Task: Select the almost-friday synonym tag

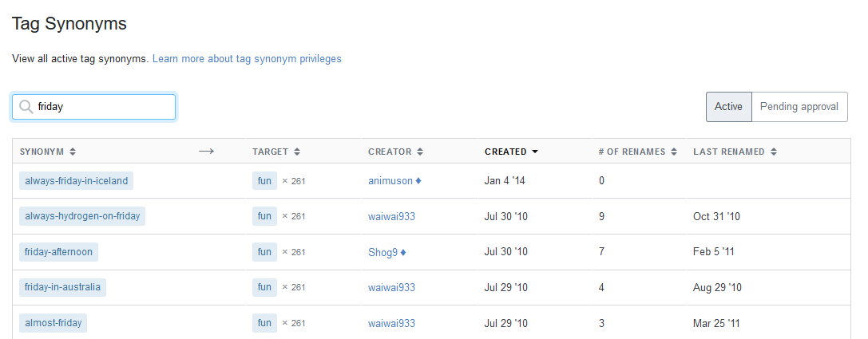Action: point(54,323)
